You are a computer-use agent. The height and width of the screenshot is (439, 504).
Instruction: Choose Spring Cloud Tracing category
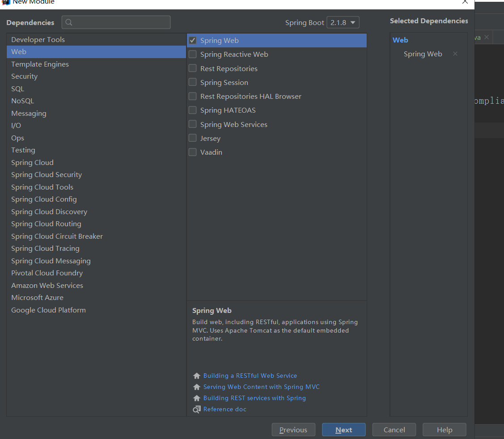[96, 249]
